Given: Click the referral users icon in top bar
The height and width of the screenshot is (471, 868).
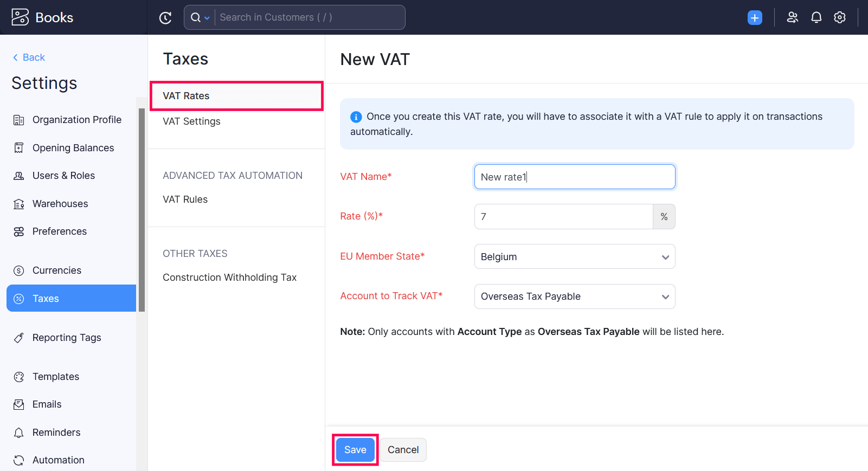Looking at the screenshot, I should point(792,18).
